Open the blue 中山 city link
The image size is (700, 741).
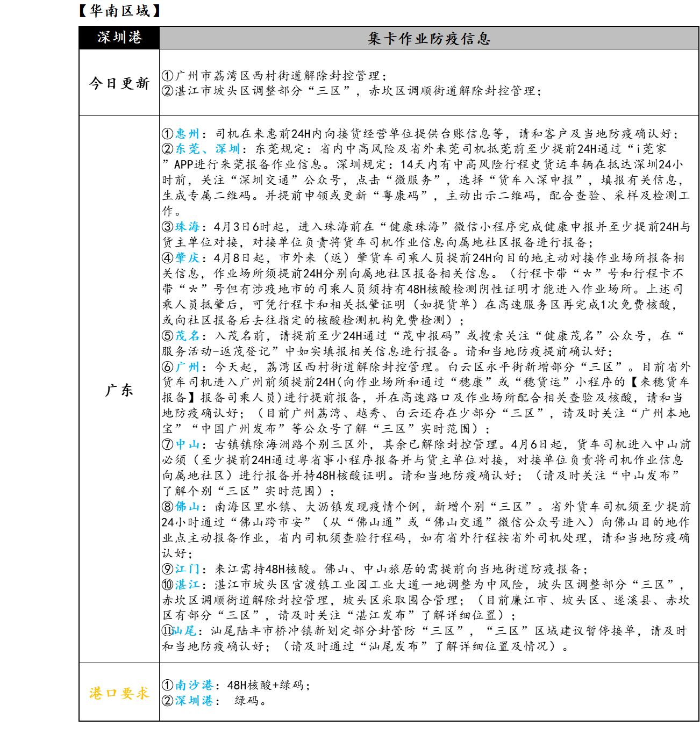click(x=187, y=444)
